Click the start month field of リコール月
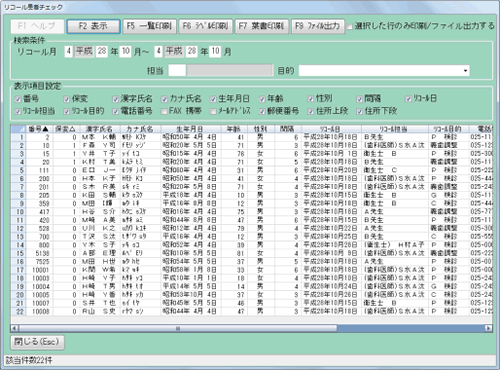Image resolution: width=500 pixels, height=374 pixels. pos(125,51)
